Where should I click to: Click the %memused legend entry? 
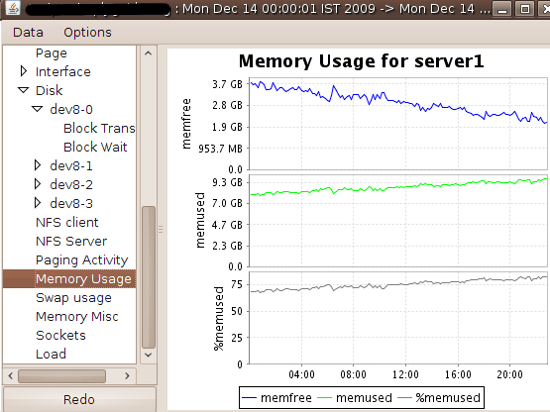coord(439,398)
